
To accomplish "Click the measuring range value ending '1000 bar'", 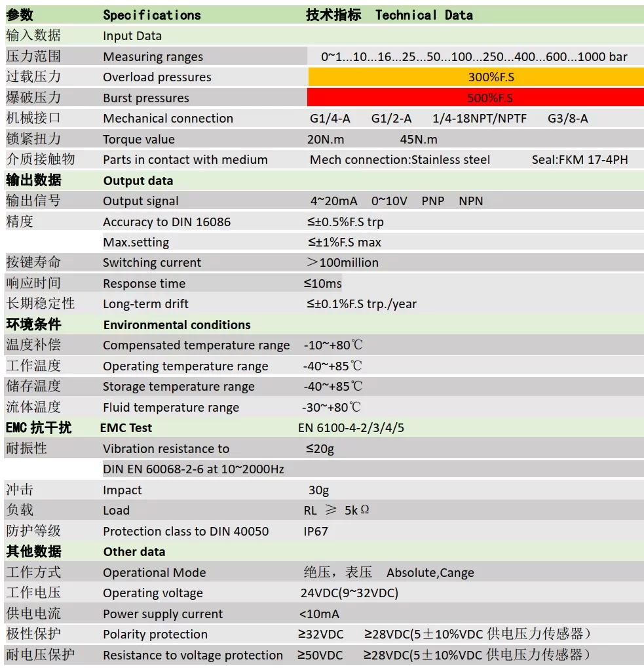I will pyautogui.click(x=474, y=56).
